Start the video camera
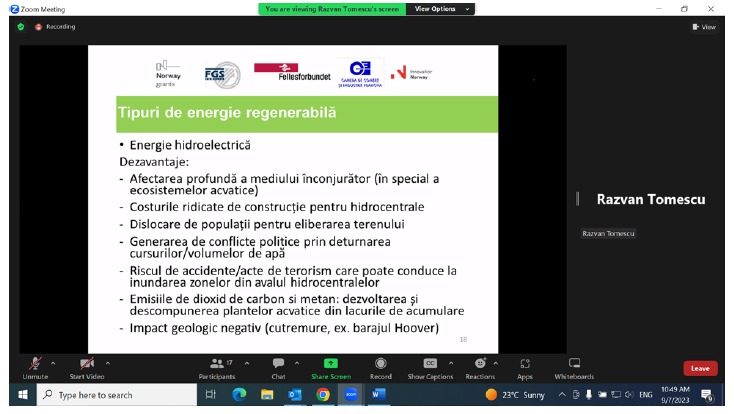The height and width of the screenshot is (414, 734). [x=88, y=366]
